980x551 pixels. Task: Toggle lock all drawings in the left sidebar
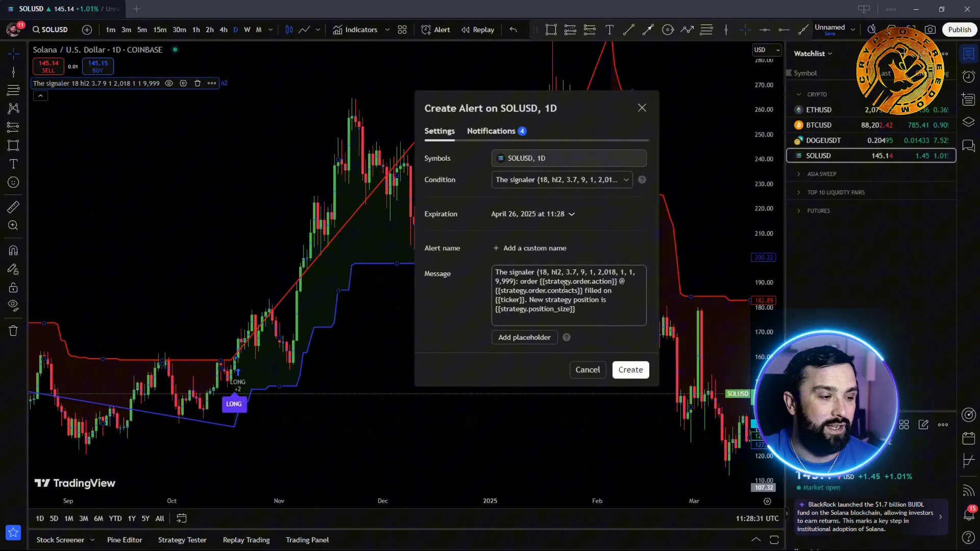coord(13,288)
